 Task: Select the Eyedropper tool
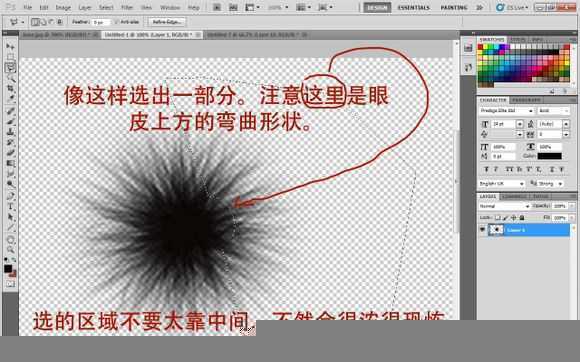click(10, 99)
